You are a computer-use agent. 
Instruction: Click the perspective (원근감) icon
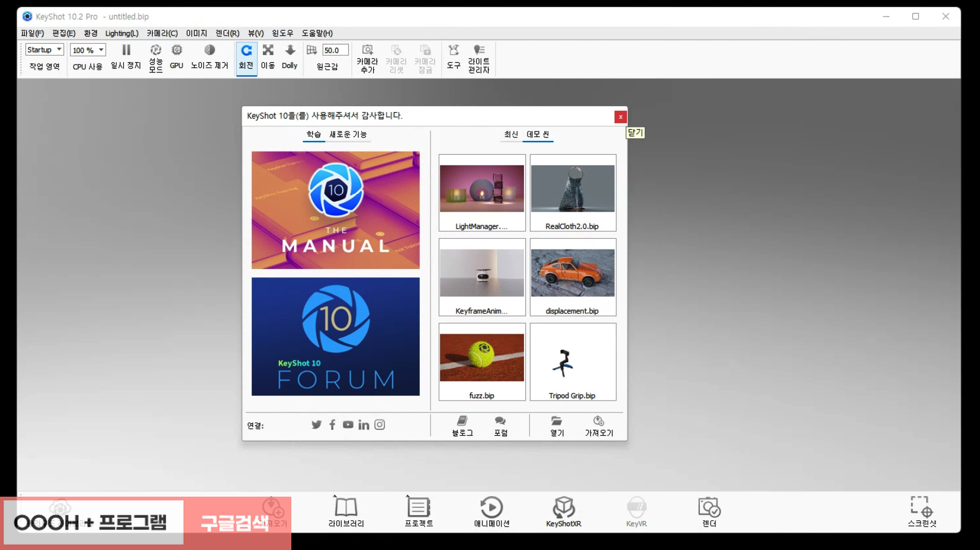coord(311,50)
